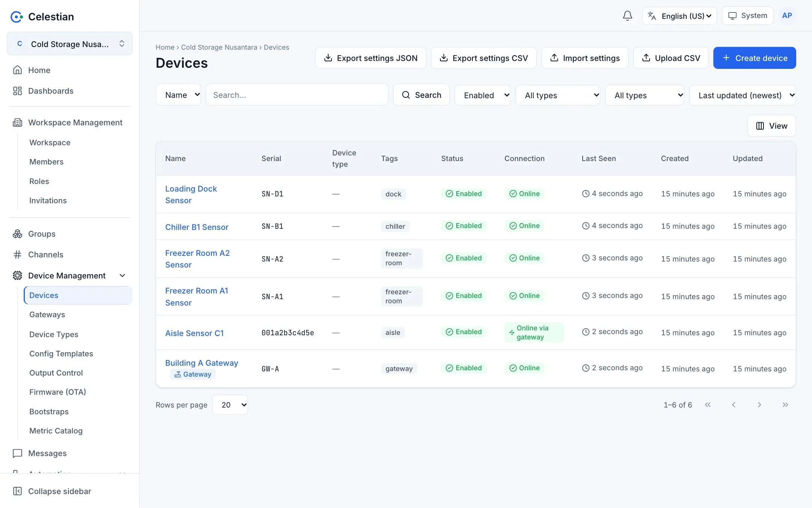
Task: Change the rows per page dropdown
Action: [230, 405]
